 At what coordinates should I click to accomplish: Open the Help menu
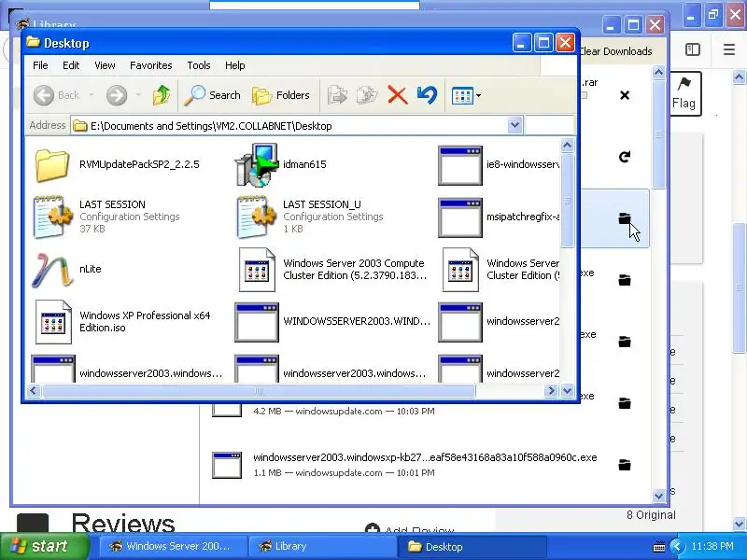(x=235, y=65)
